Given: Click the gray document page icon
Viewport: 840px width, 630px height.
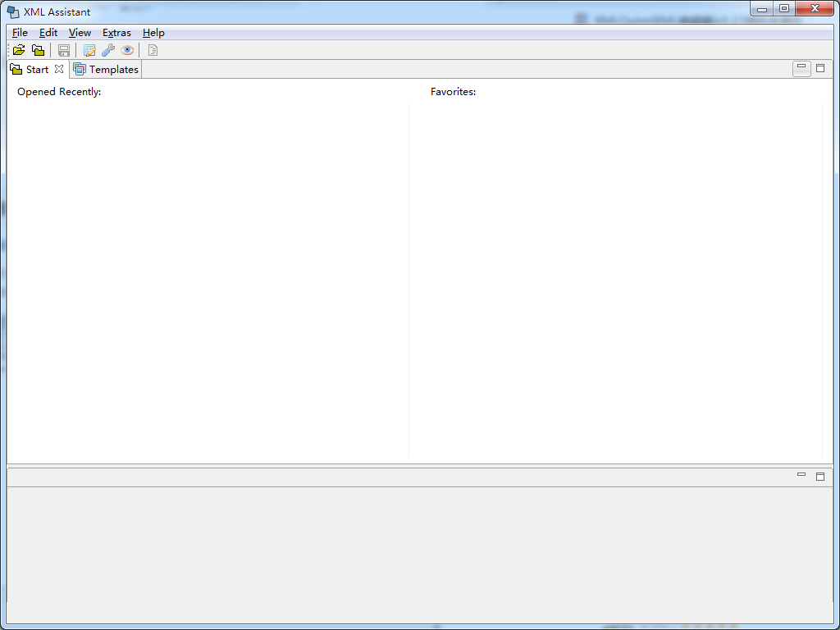Looking at the screenshot, I should 153,50.
